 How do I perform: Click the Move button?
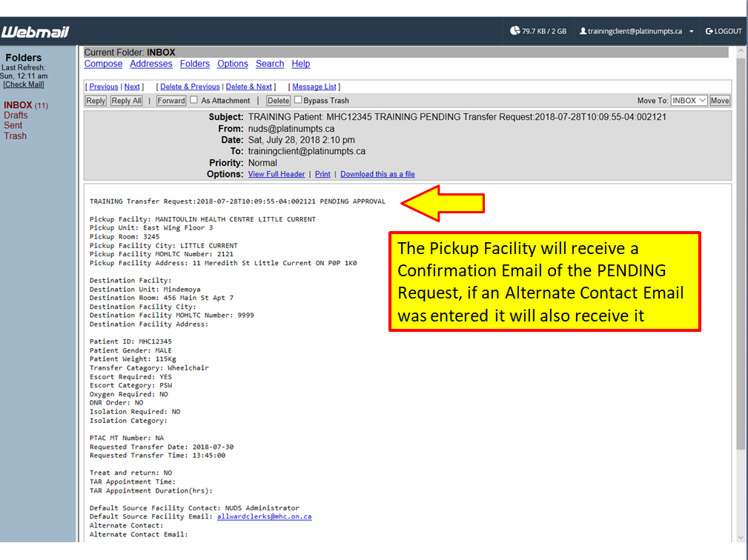pyautogui.click(x=720, y=101)
